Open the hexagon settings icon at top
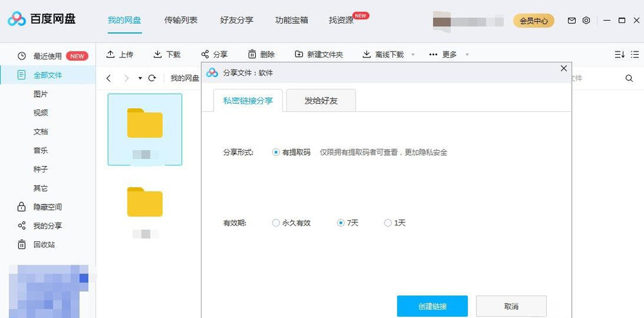Viewport: 644px width, 318px height. pyautogui.click(x=587, y=20)
